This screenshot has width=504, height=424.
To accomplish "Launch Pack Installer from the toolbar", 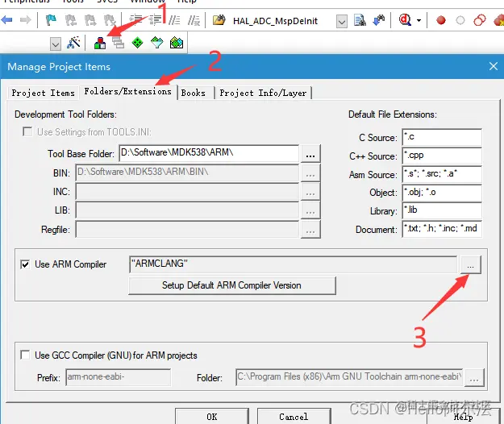I will (x=177, y=43).
